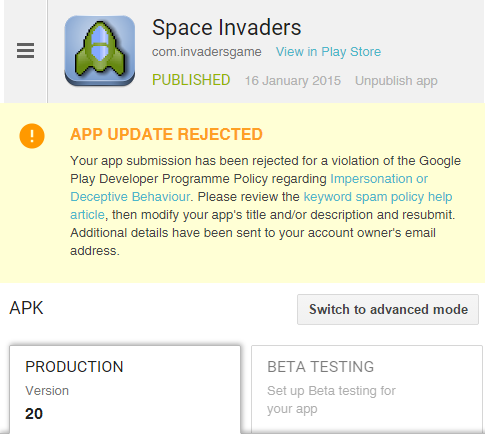Image resolution: width=485 pixels, height=447 pixels.
Task: Click the com.invadersgame package name
Action: coord(207,52)
